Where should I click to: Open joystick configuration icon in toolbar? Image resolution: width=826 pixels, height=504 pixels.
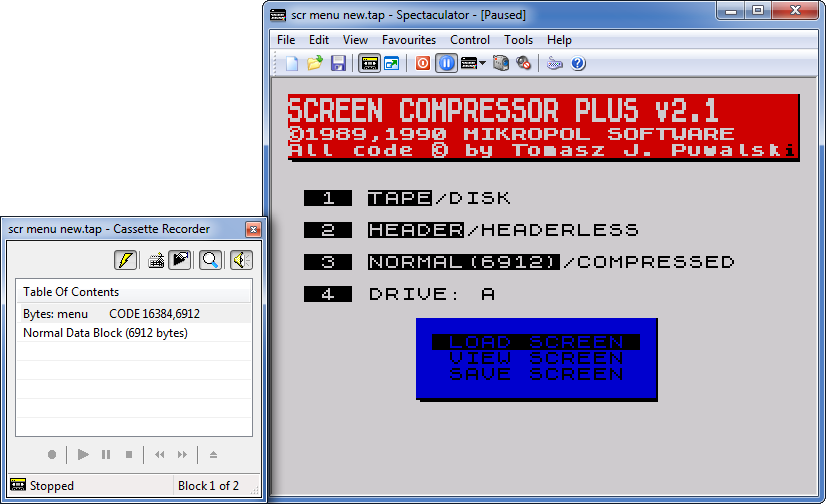pyautogui.click(x=554, y=64)
